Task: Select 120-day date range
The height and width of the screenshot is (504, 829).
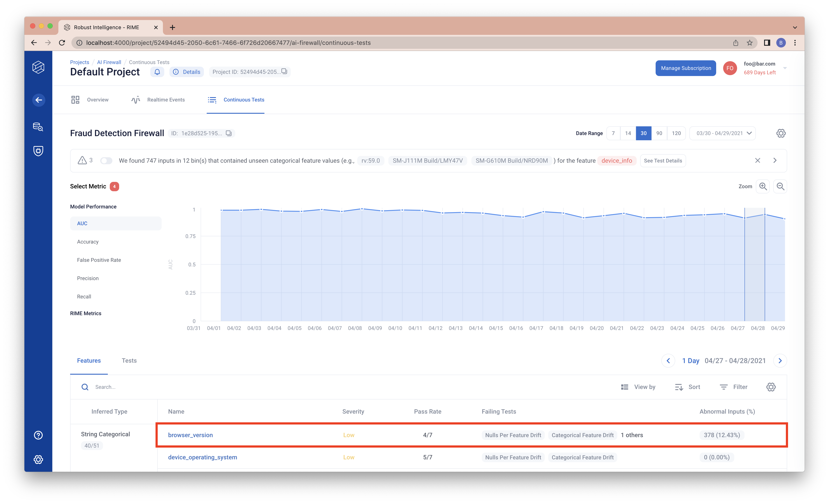Action: coord(676,133)
